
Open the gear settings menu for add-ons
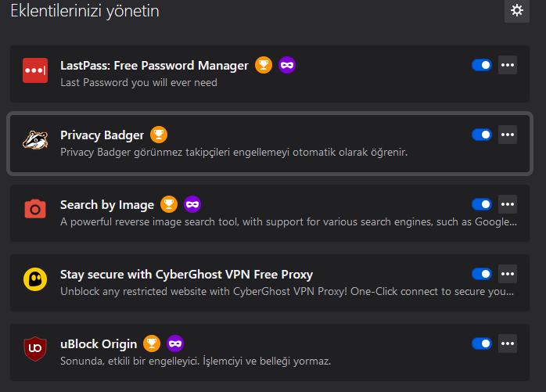(x=516, y=10)
